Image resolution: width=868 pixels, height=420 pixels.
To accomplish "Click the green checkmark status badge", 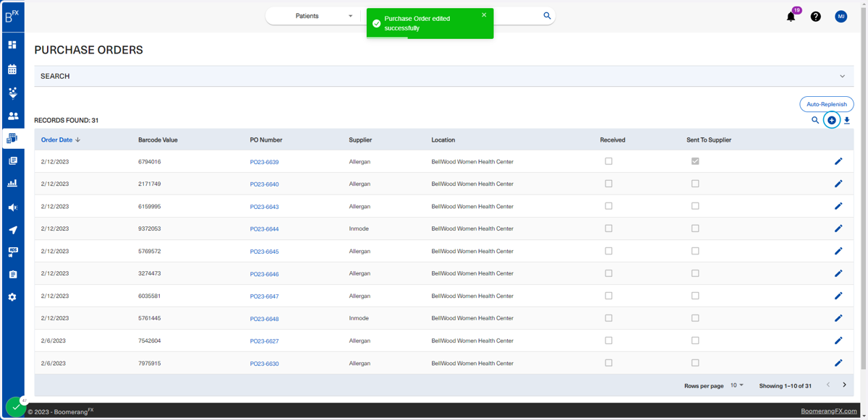I will 15,407.
